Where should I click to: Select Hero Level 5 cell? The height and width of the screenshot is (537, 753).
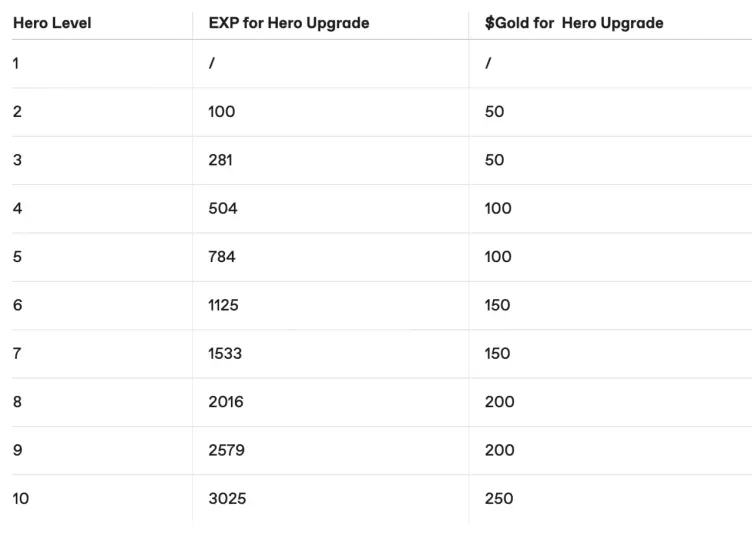tap(17, 257)
